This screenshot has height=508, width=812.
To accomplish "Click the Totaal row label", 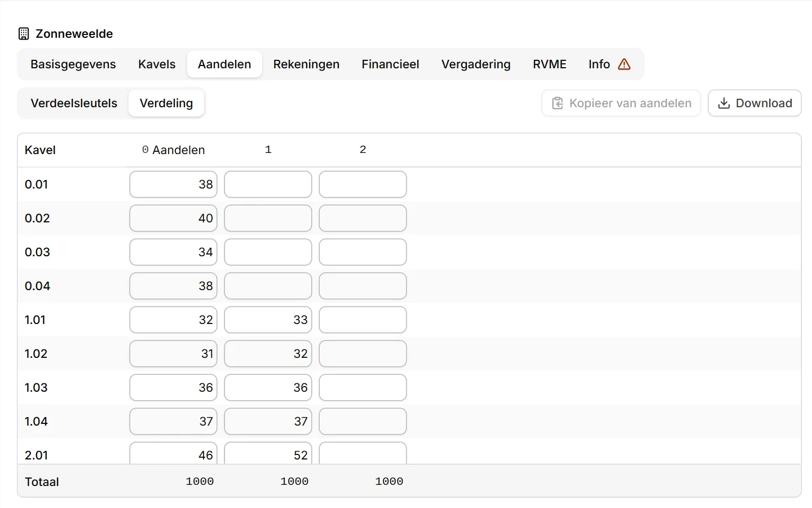I will point(42,482).
